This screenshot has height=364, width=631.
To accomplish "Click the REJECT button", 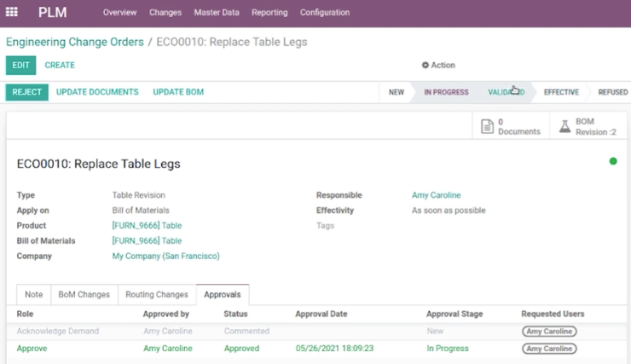I will (x=27, y=92).
